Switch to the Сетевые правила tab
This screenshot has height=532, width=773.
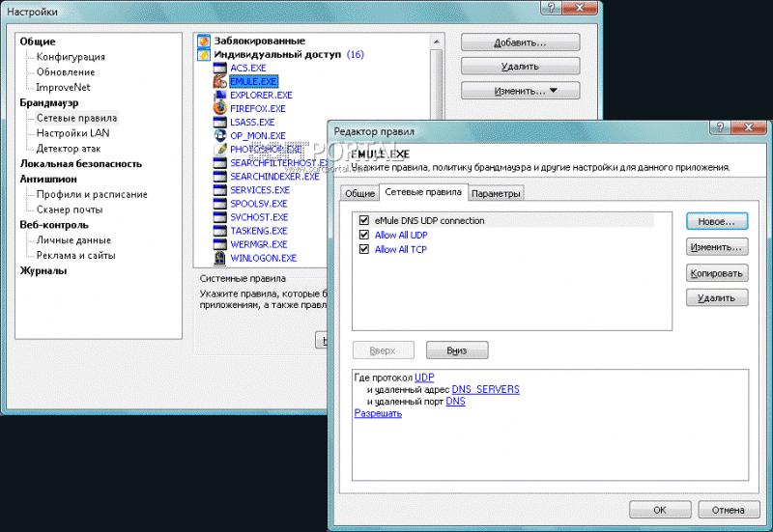pos(423,192)
